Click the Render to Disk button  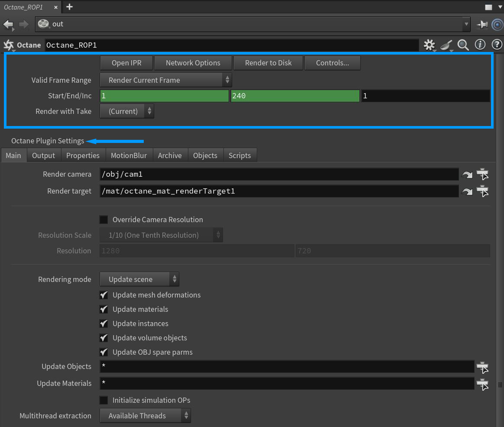pyautogui.click(x=268, y=63)
